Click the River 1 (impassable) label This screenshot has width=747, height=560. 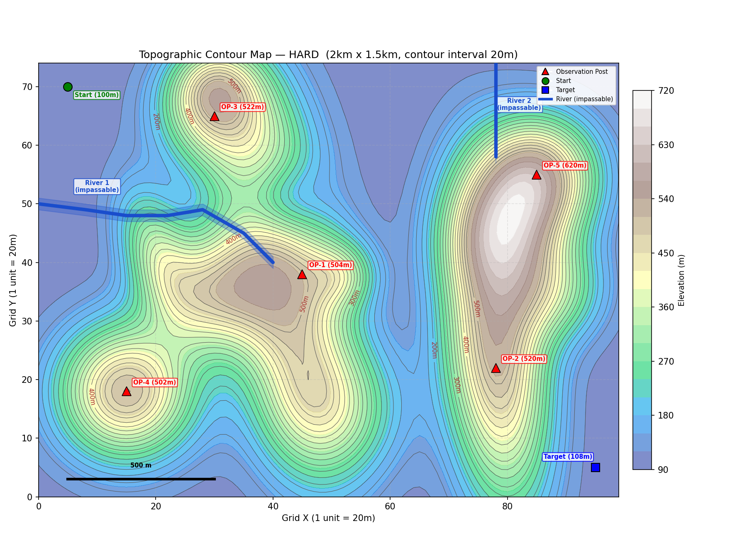(x=97, y=186)
